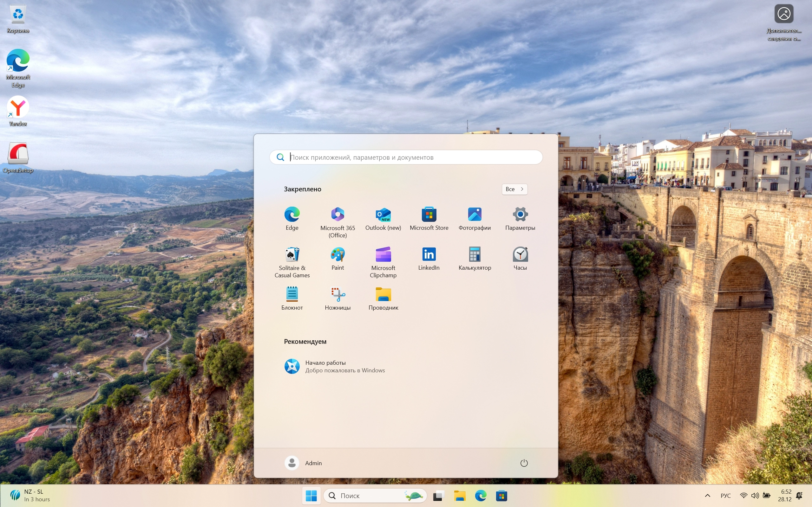This screenshot has width=812, height=507.
Task: Open Microsoft 365 (Office) pinned app
Action: coord(337,215)
